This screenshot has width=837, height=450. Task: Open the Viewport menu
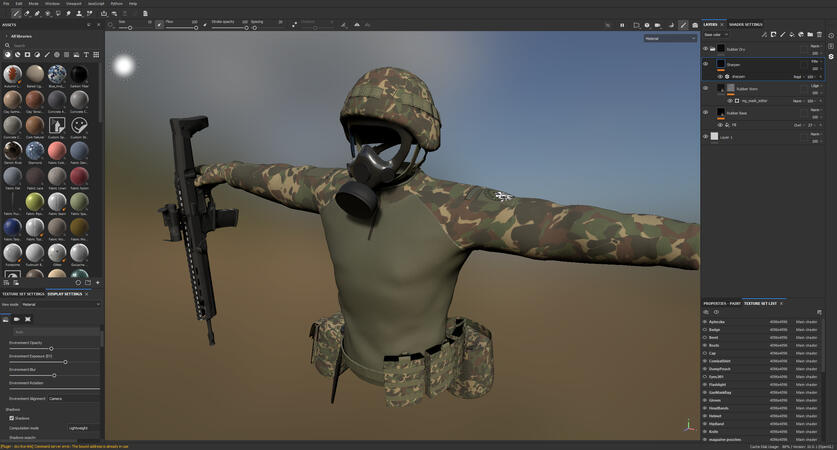click(72, 3)
